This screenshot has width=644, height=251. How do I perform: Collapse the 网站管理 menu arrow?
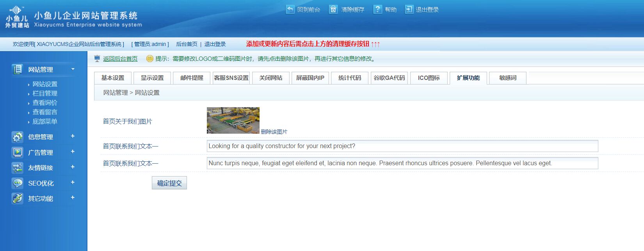[73, 69]
